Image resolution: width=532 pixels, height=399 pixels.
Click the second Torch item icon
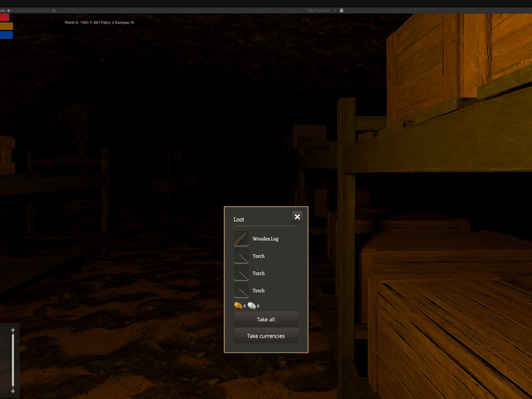(241, 273)
